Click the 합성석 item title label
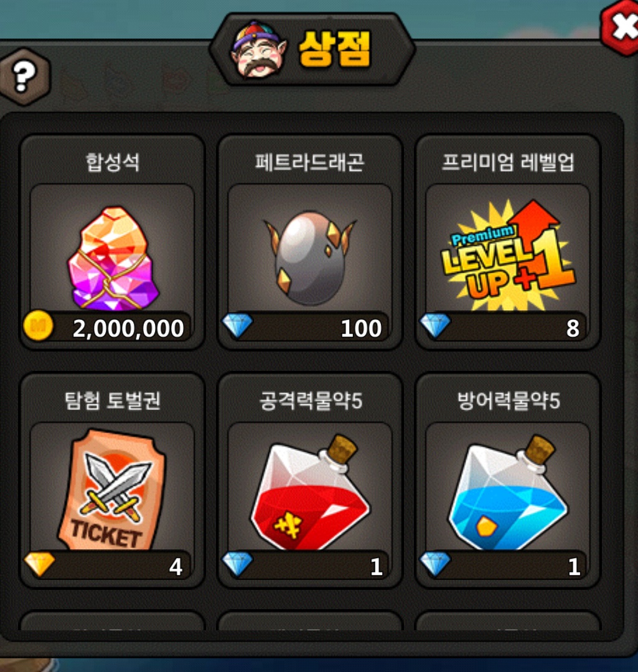Screen dimensions: 638x672 click(112, 162)
